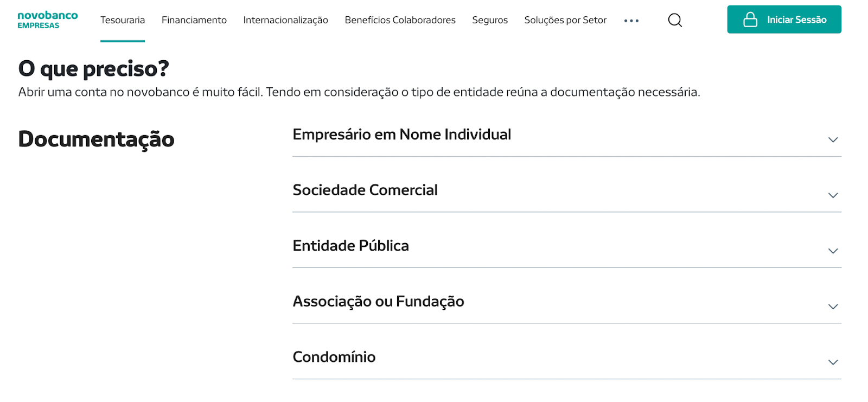This screenshot has height=402, width=868.
Task: Click the Empresário em Nome Individual heading
Action: point(401,135)
